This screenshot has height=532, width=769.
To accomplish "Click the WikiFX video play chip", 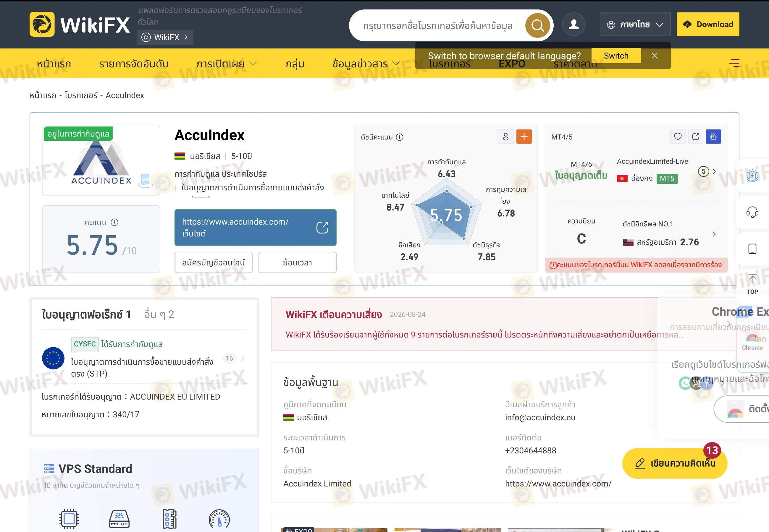I will coord(165,37).
